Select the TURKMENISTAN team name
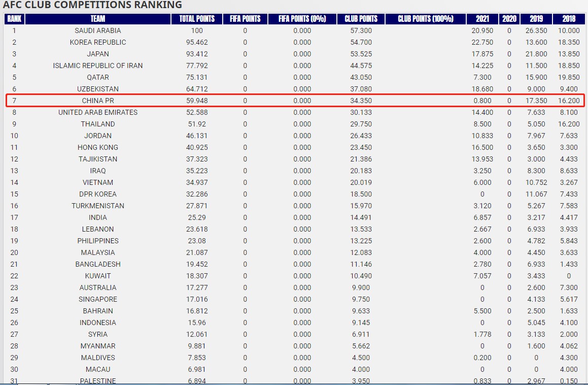Image resolution: width=588 pixels, height=385 pixels. pyautogui.click(x=98, y=206)
